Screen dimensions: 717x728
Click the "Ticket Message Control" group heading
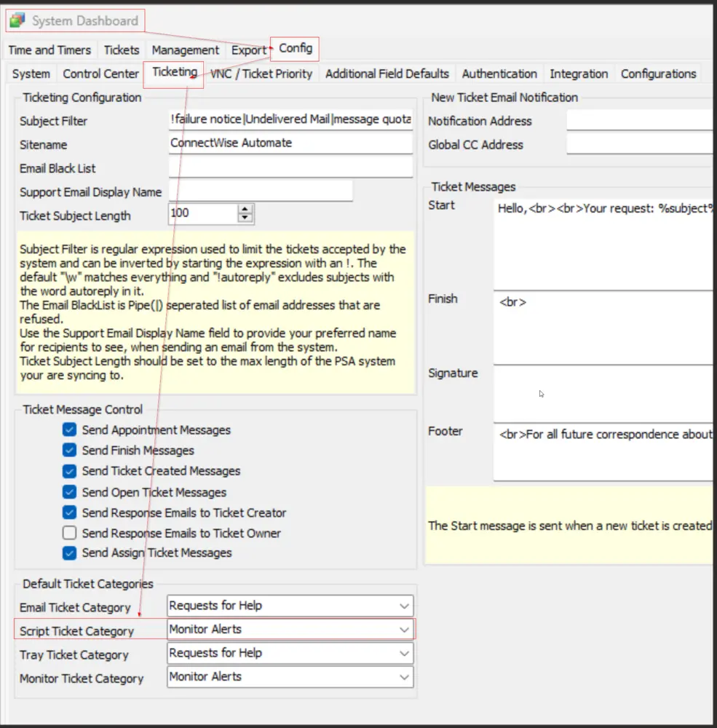pyautogui.click(x=83, y=409)
